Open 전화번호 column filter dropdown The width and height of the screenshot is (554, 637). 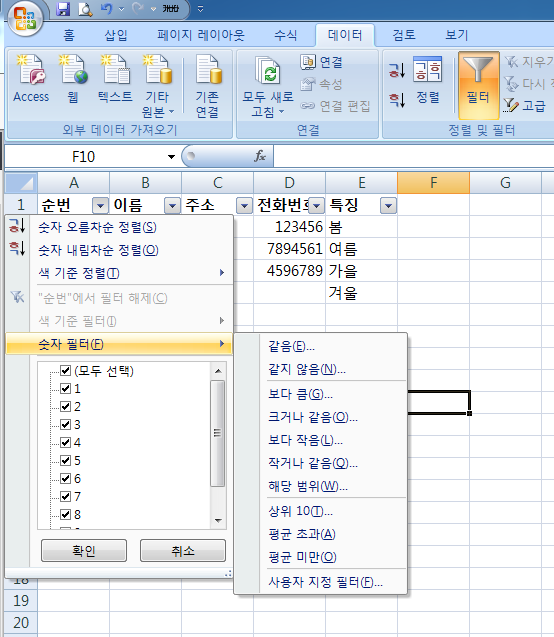[x=316, y=206]
